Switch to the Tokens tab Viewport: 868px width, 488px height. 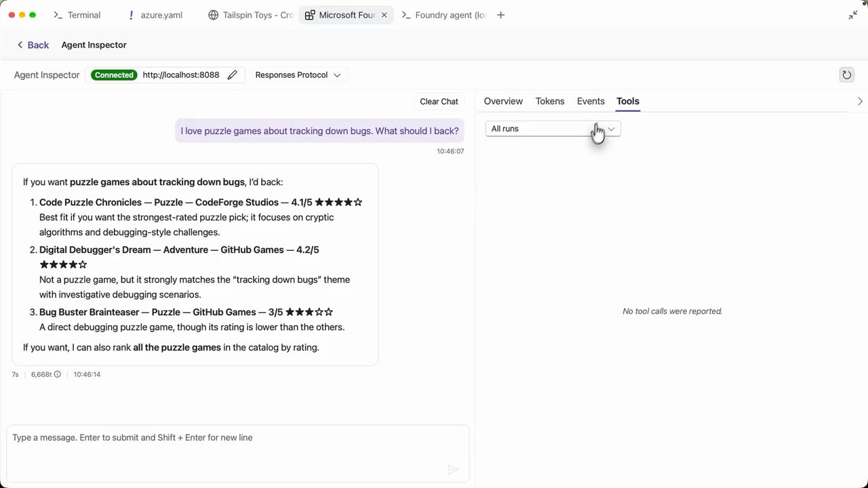(550, 101)
